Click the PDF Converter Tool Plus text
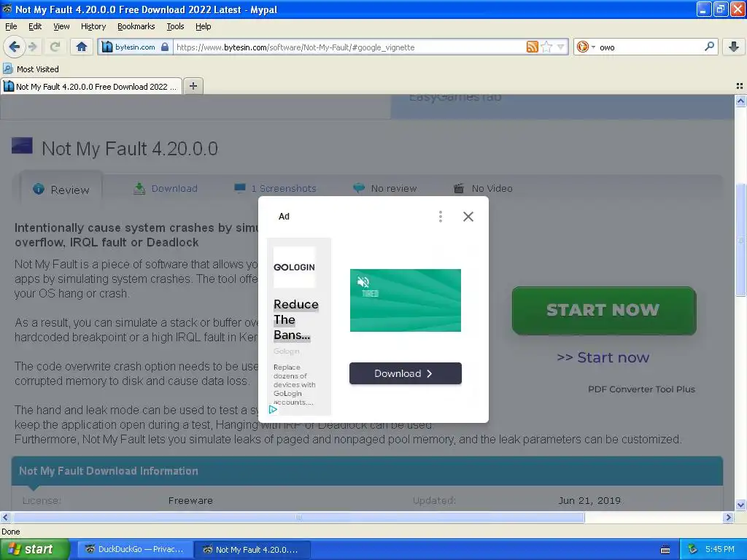 pos(641,389)
